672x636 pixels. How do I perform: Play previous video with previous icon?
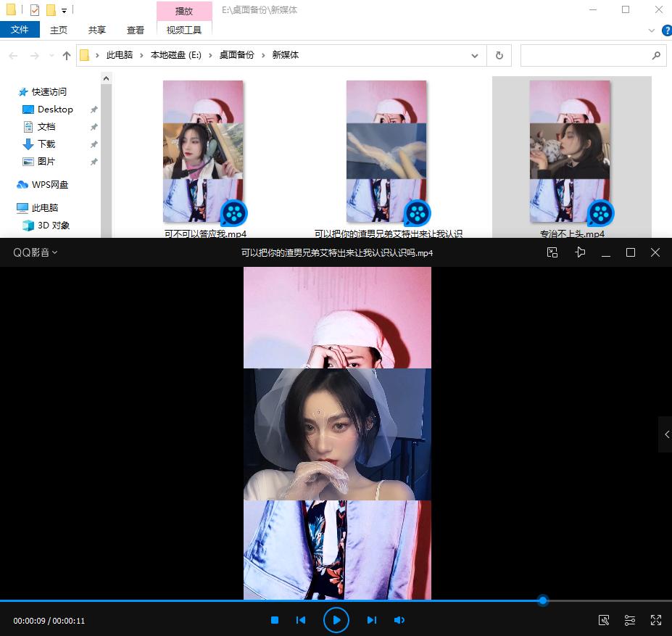click(300, 620)
